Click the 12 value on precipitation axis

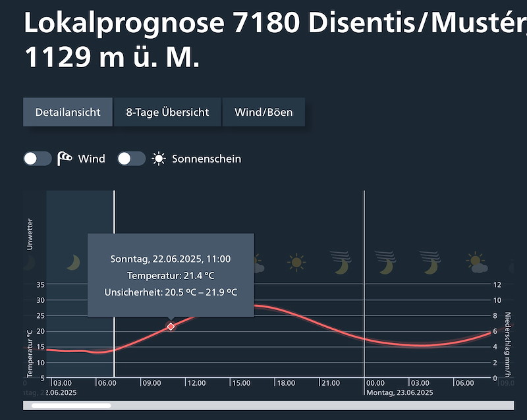(497, 284)
